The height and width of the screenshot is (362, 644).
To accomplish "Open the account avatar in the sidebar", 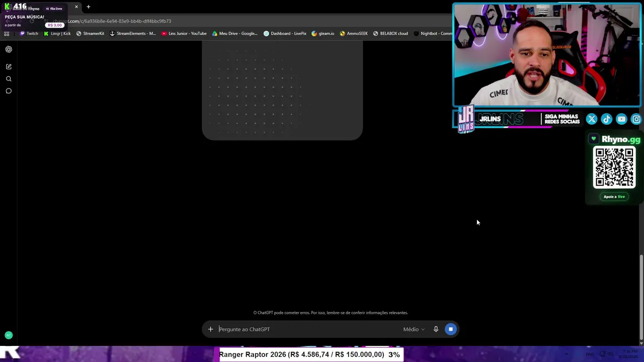I will [x=9, y=335].
